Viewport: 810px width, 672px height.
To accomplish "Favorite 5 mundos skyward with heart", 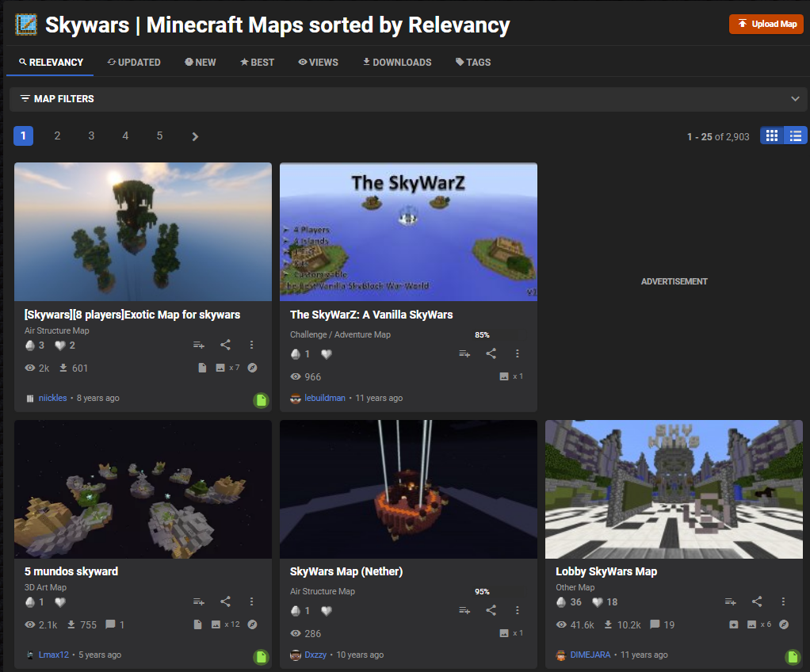I will pyautogui.click(x=60, y=602).
